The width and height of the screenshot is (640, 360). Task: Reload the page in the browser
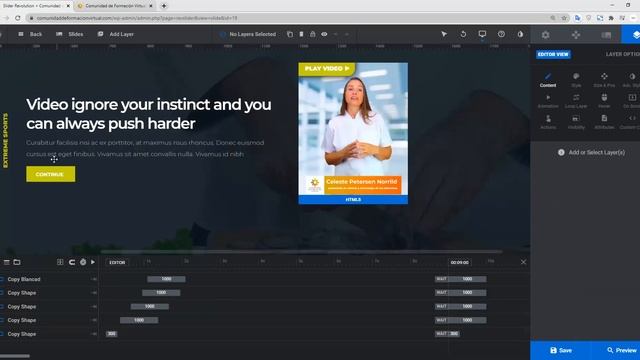(18, 18)
